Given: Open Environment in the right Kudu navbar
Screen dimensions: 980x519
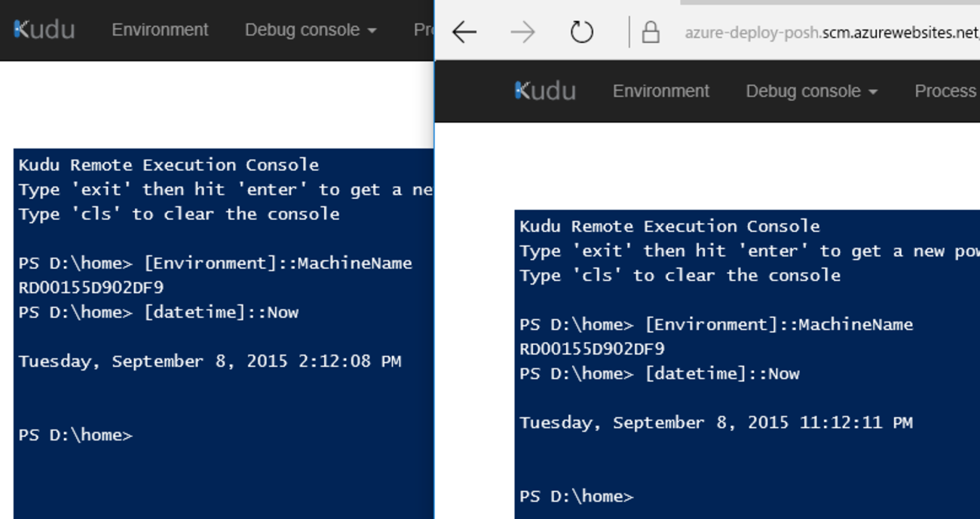Looking at the screenshot, I should (x=660, y=91).
